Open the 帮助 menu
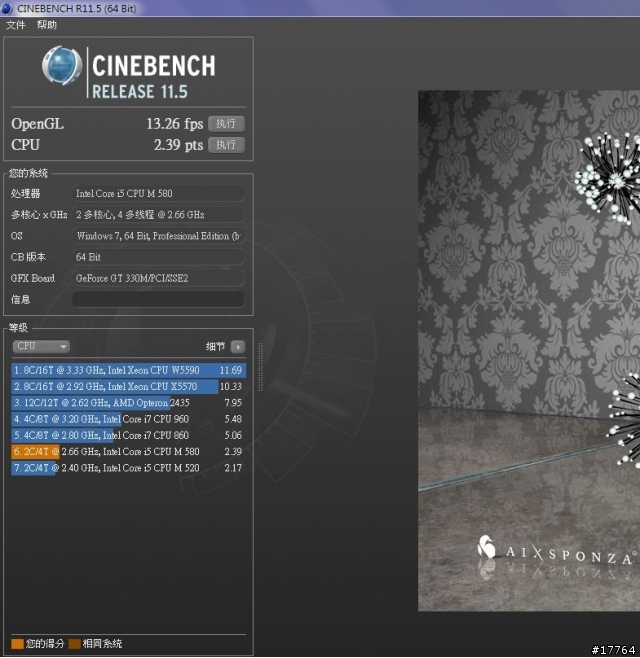The width and height of the screenshot is (640, 658). click(x=47, y=25)
